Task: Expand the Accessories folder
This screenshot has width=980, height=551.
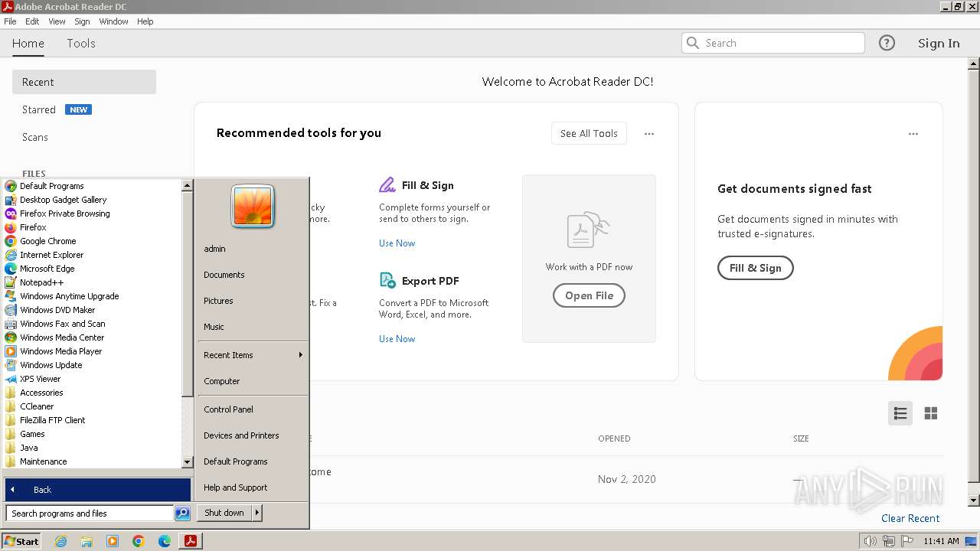Action: click(x=41, y=393)
